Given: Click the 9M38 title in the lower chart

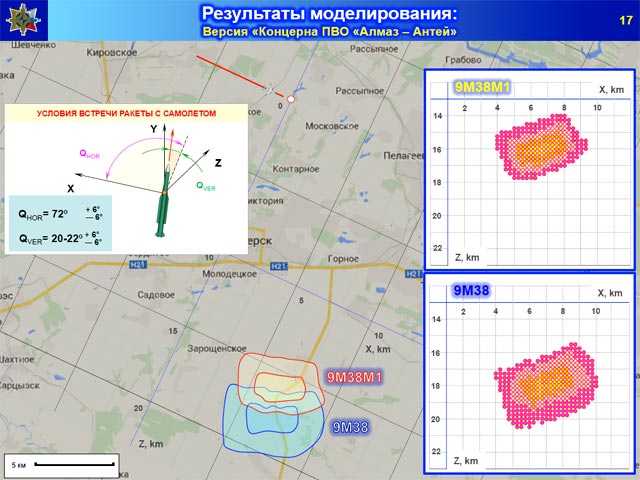Looking at the screenshot, I should point(470,291).
